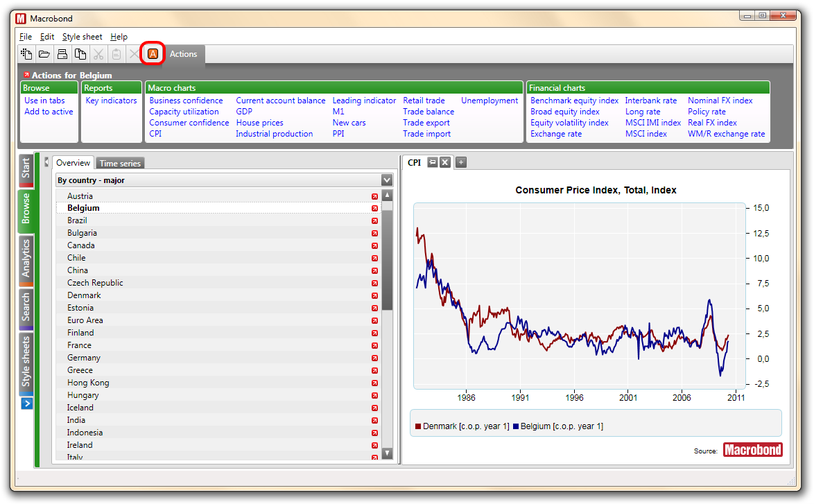
Task: Open the 'By country - major' dropdown
Action: coord(386,180)
